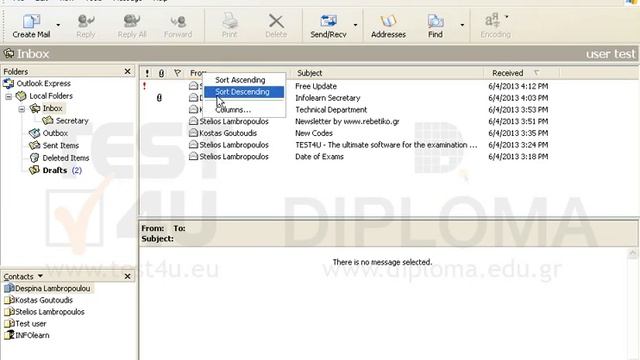Click the Print toolbar icon
Screen dimensions: 640x360
coord(229,21)
